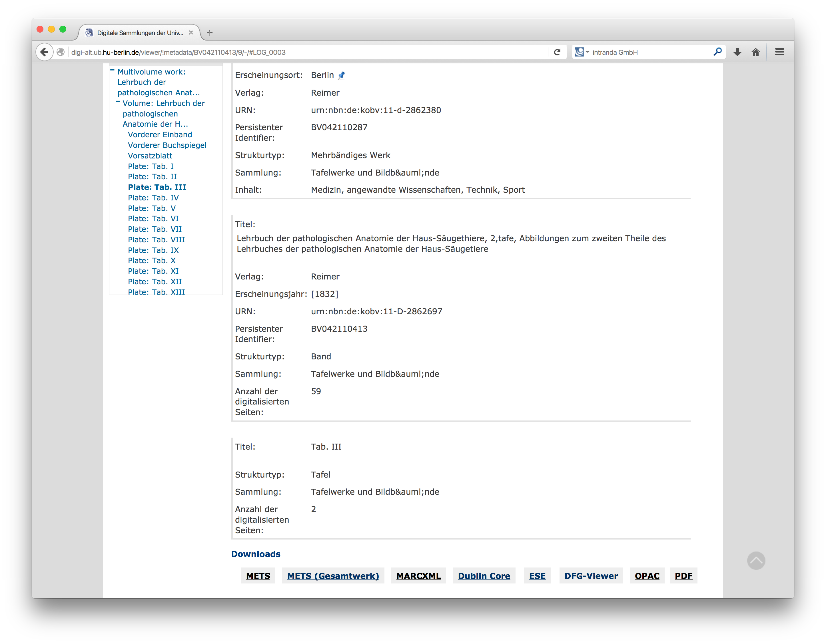The image size is (826, 644).
Task: Download the ESE record
Action: [x=537, y=576]
